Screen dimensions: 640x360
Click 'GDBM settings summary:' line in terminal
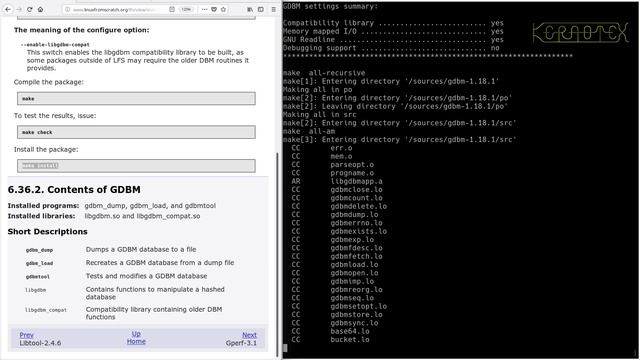330,7
